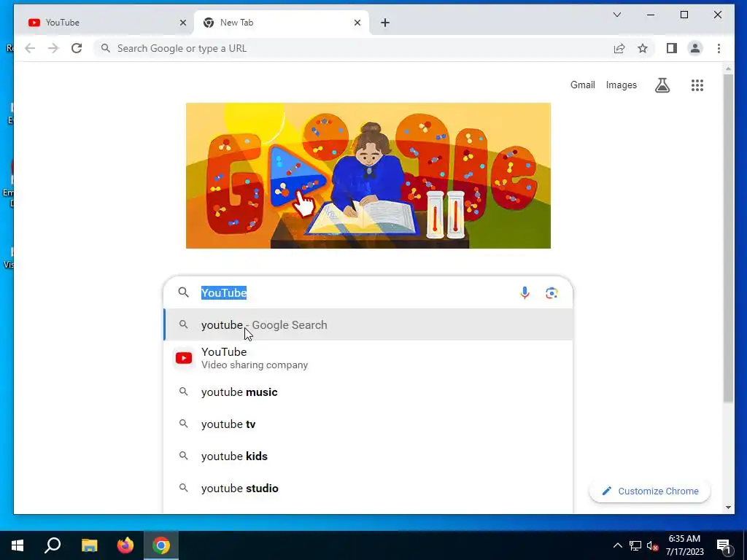Viewport: 747px width, 560px height.
Task: Choose YouTube Video sharing company suggestion
Action: 368,358
